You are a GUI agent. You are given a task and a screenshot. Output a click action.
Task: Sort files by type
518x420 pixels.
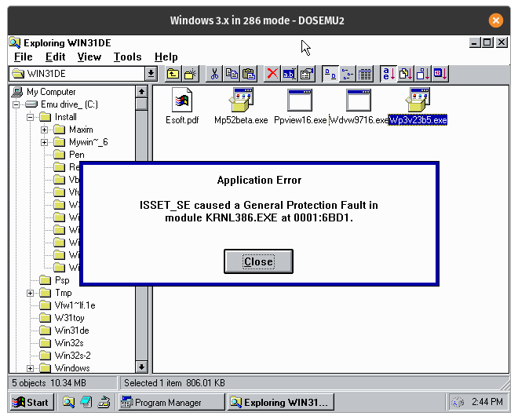pyautogui.click(x=406, y=74)
